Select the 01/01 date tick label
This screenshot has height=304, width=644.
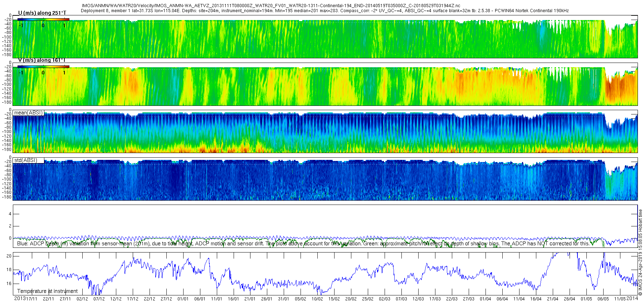183,299
